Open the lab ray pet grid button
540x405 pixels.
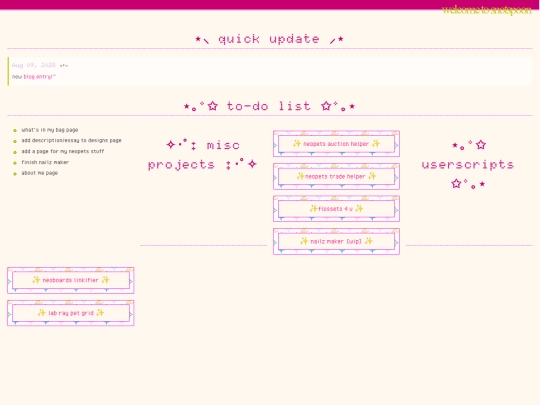tap(71, 313)
